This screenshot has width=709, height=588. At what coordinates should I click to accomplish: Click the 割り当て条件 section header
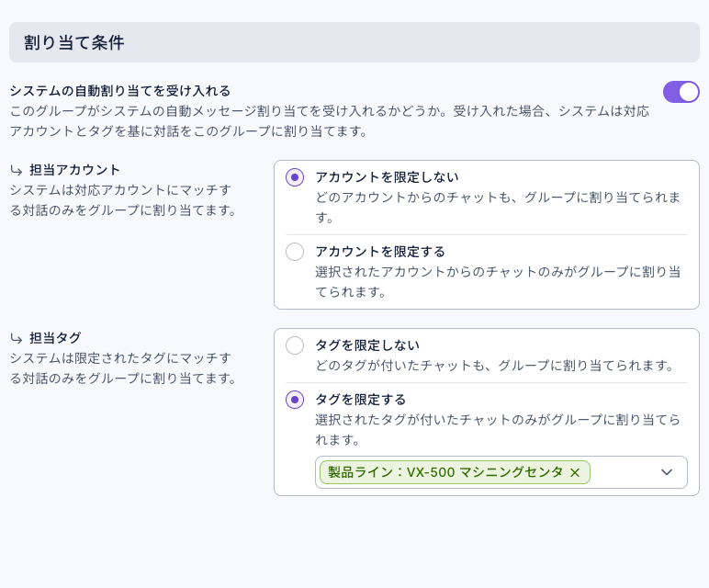pyautogui.click(x=354, y=42)
